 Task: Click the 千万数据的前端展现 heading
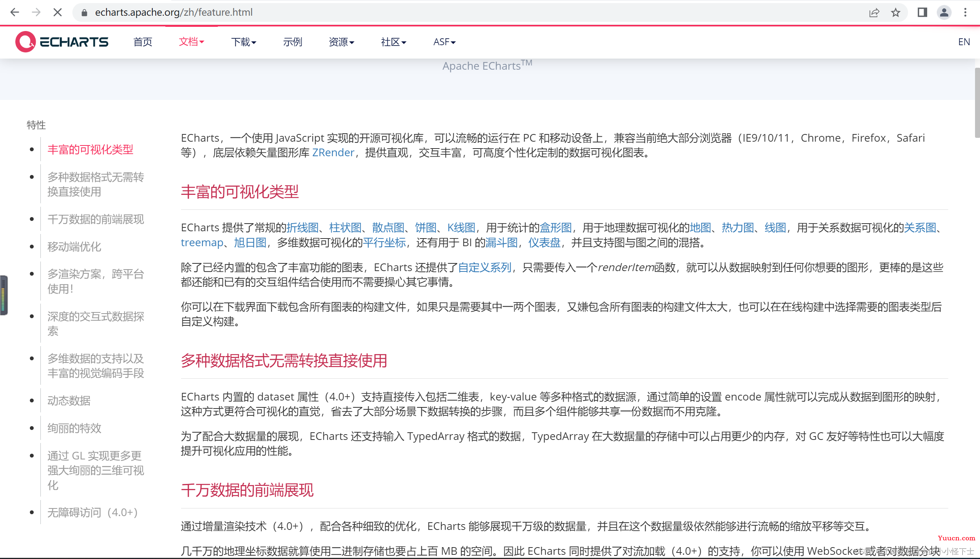(x=247, y=490)
